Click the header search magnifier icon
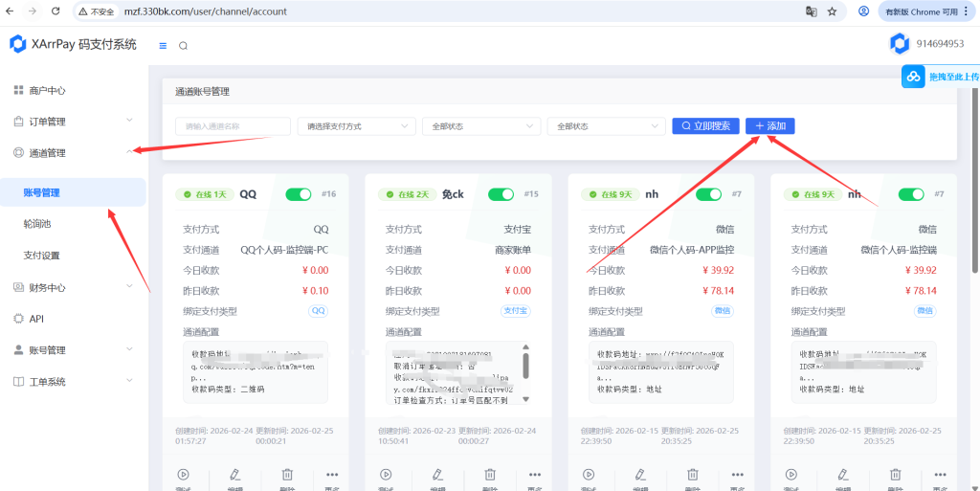Viewport: 980px width, 491px height. [x=183, y=46]
